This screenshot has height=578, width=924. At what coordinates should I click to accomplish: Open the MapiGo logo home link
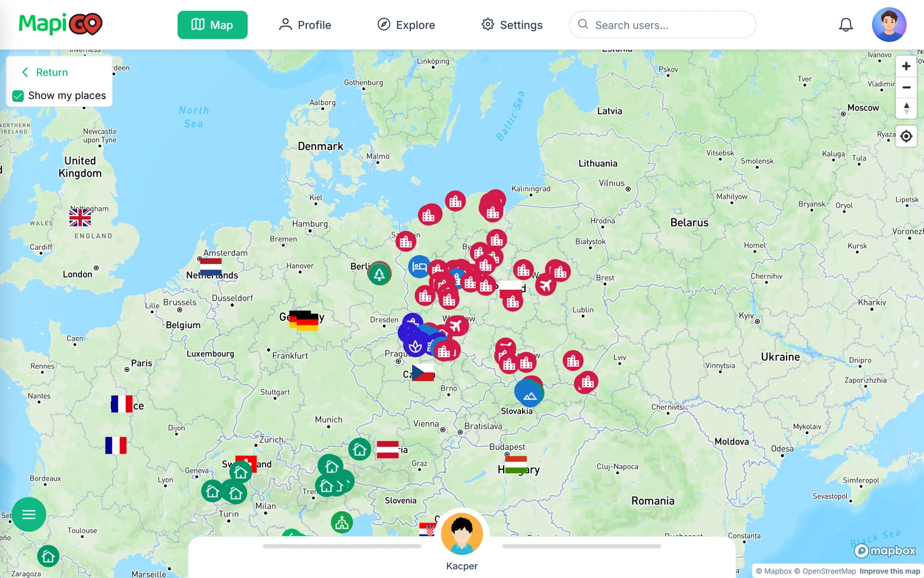(x=61, y=24)
